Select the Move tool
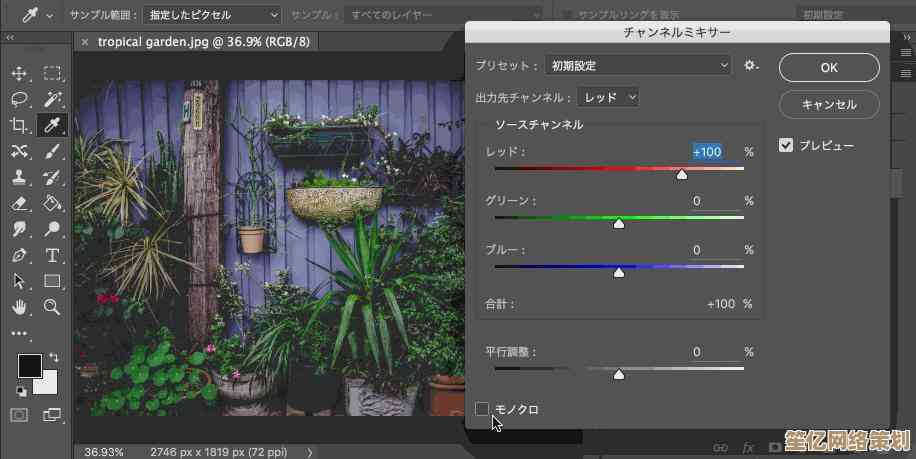This screenshot has height=459, width=916. tap(19, 73)
